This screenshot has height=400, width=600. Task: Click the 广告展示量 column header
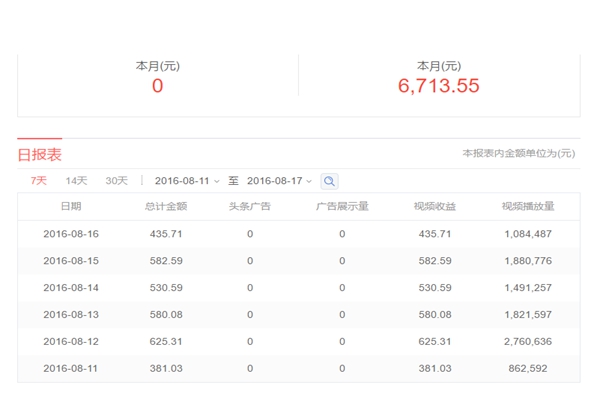click(342, 207)
